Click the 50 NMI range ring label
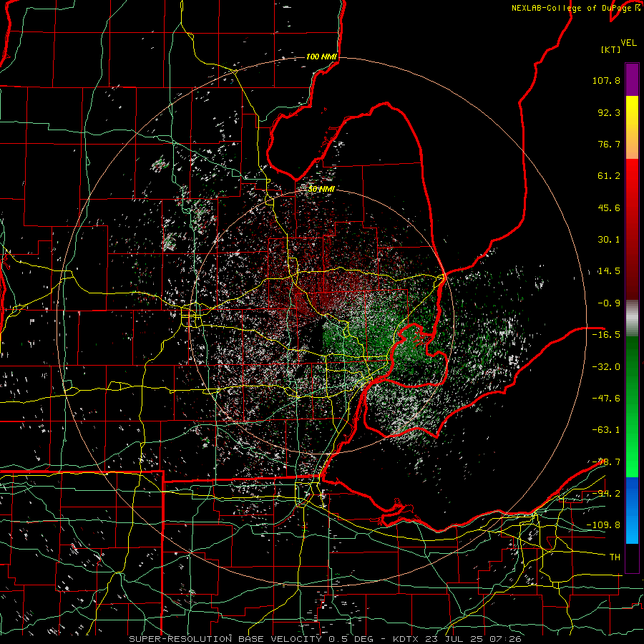Image resolution: width=644 pixels, height=644 pixels. point(321,189)
